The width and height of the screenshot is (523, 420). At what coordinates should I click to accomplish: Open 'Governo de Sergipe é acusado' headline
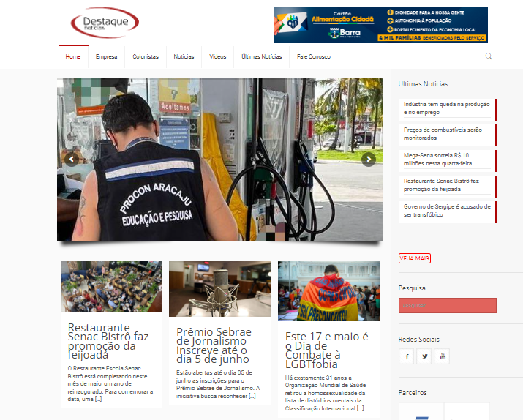[447, 211]
